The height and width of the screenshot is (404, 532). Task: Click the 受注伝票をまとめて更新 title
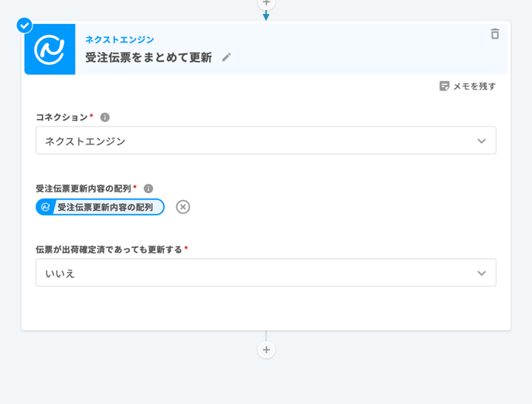click(x=148, y=57)
